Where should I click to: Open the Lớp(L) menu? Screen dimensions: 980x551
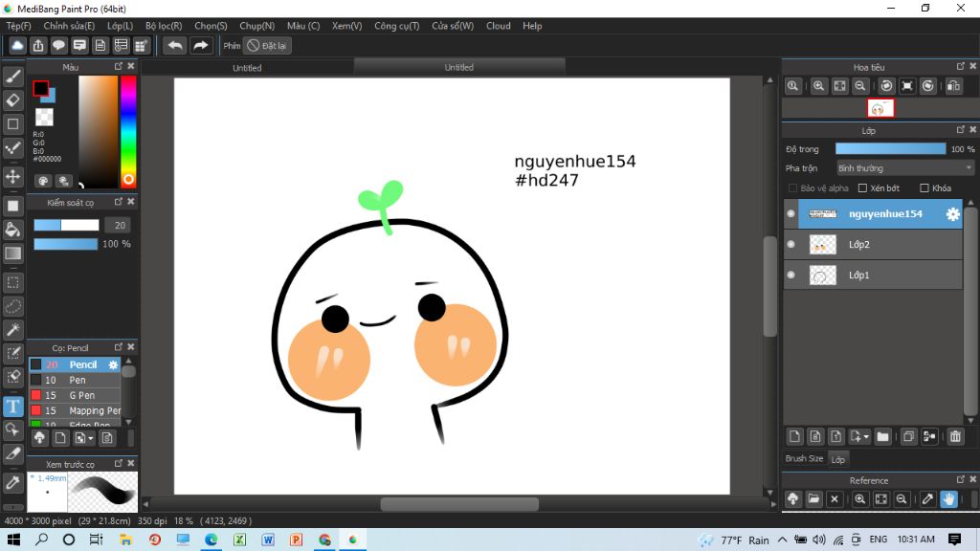120,26
